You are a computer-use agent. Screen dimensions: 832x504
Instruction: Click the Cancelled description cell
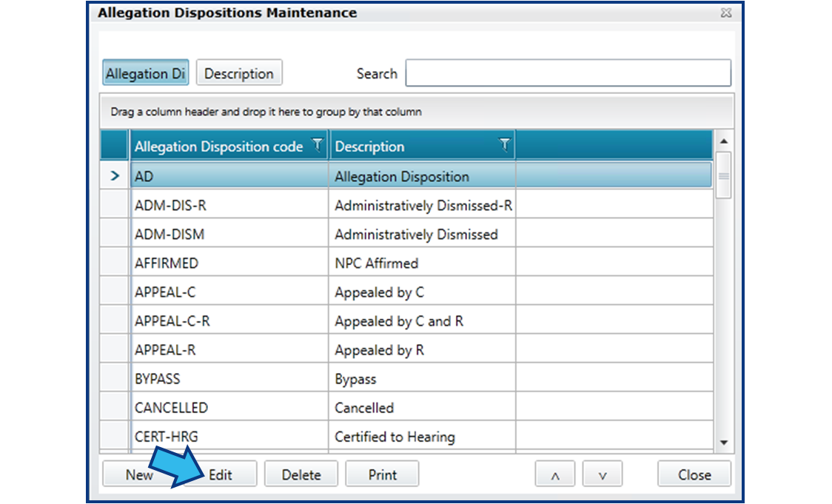coord(423,408)
